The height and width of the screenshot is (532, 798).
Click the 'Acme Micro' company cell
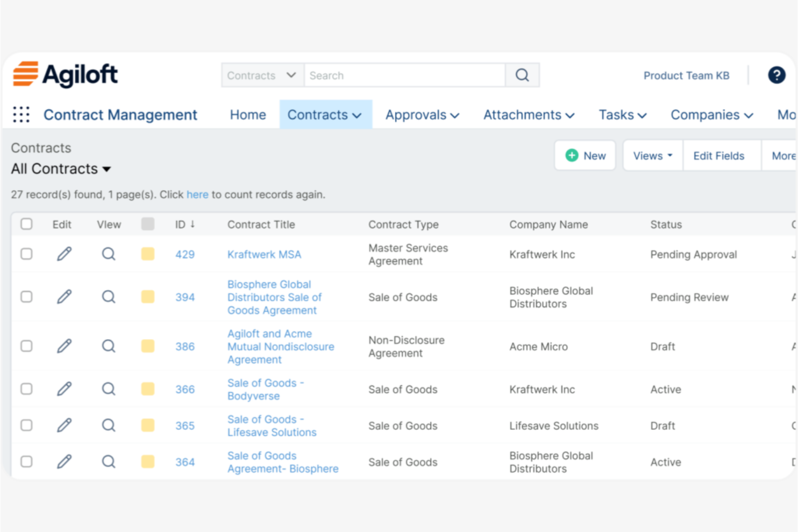(539, 347)
